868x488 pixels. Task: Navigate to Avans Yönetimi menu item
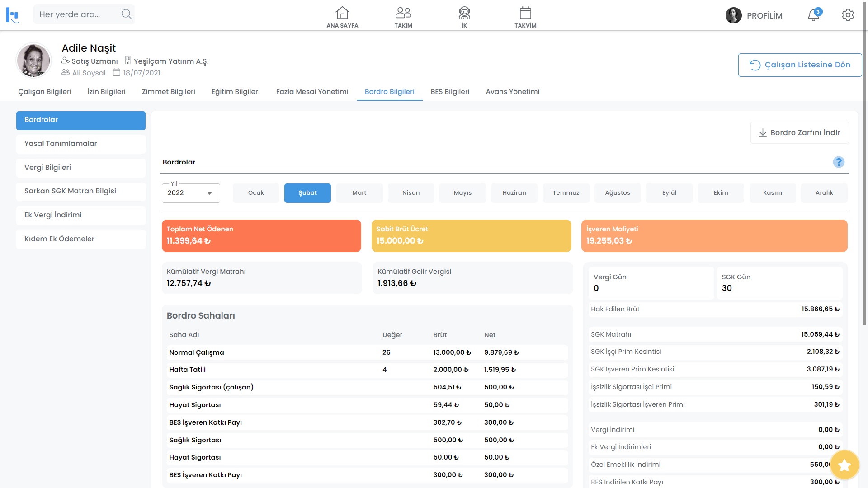(x=512, y=92)
